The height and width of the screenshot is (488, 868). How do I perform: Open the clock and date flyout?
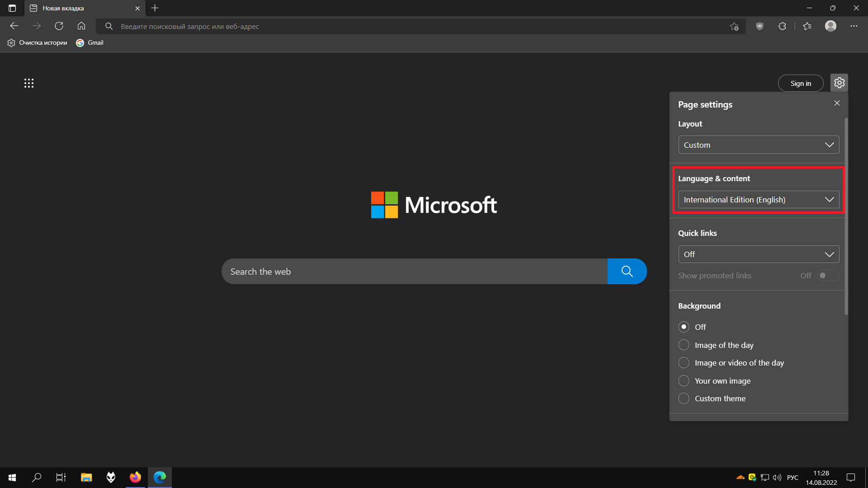point(821,478)
